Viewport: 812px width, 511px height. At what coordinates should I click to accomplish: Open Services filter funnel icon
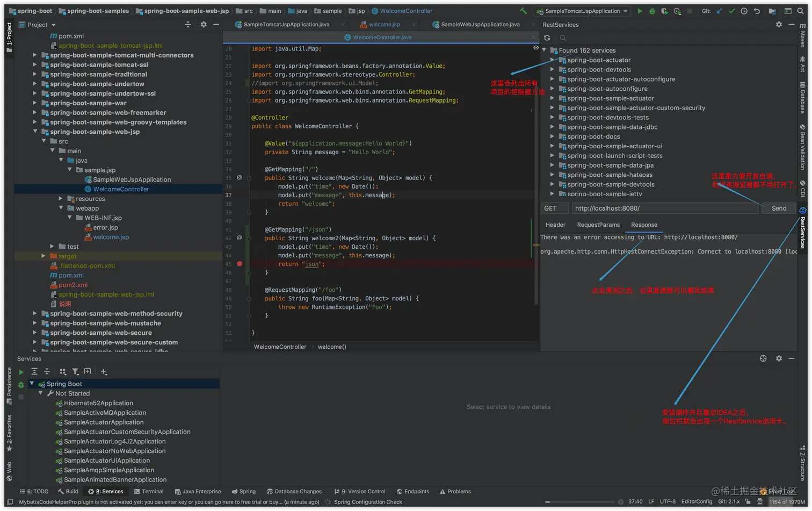75,371
